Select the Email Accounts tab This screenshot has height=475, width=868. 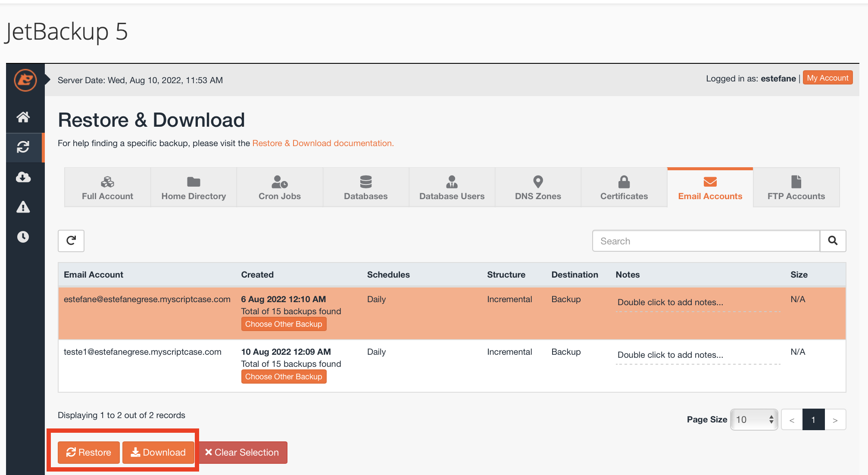(710, 187)
